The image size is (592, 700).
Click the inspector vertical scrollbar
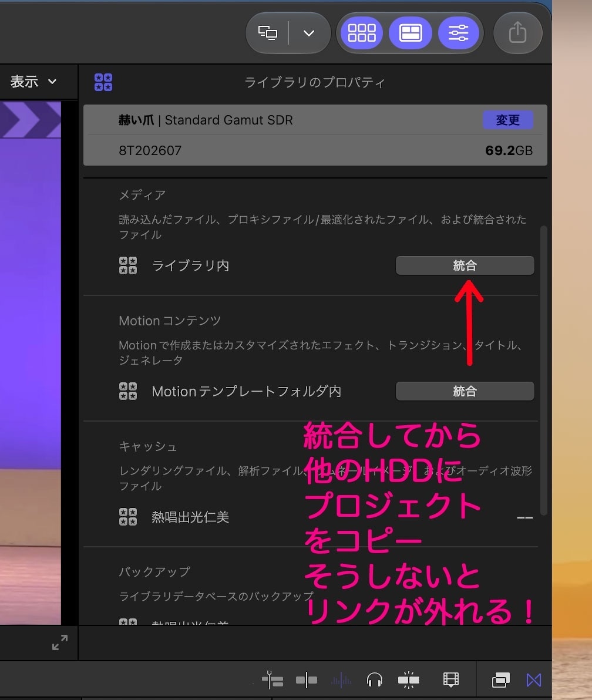tap(544, 371)
